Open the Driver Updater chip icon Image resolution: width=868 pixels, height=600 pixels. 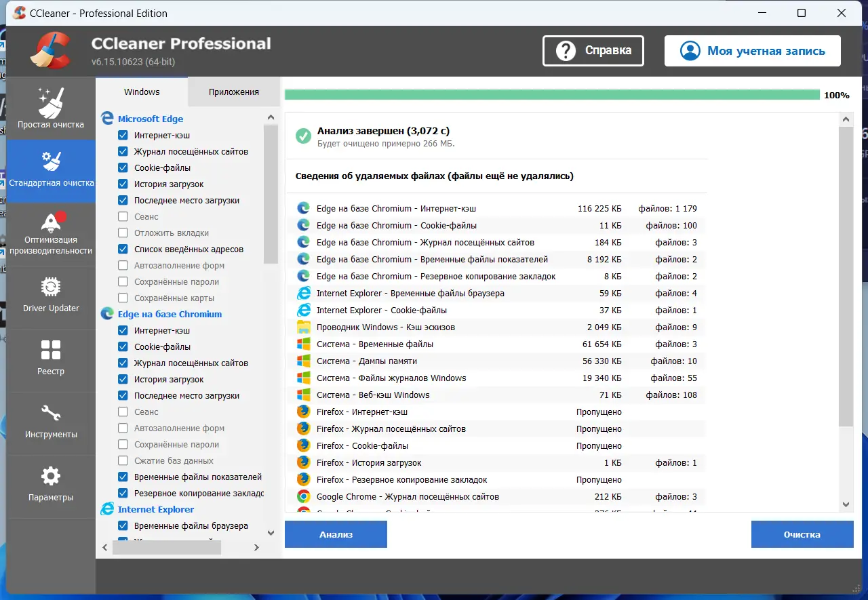coord(51,287)
